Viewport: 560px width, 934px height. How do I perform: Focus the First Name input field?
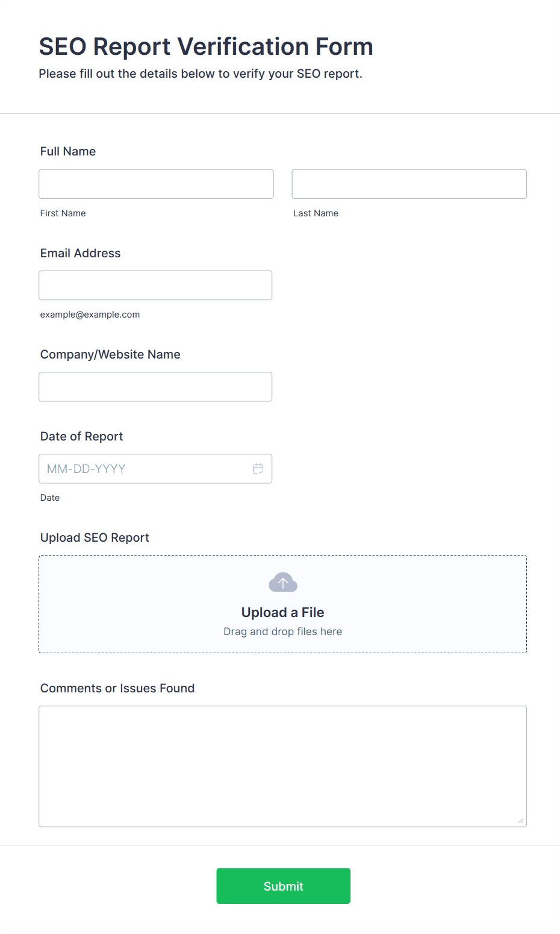(x=156, y=184)
